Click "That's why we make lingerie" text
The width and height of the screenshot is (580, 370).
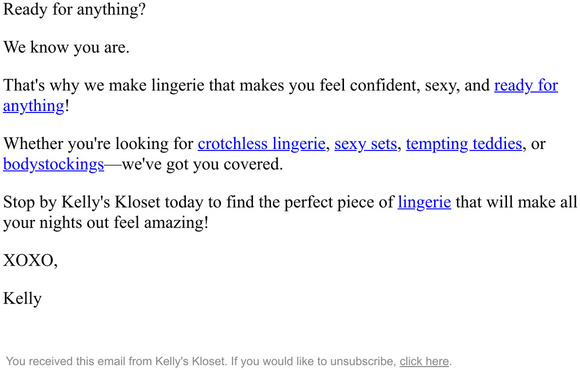coord(104,85)
